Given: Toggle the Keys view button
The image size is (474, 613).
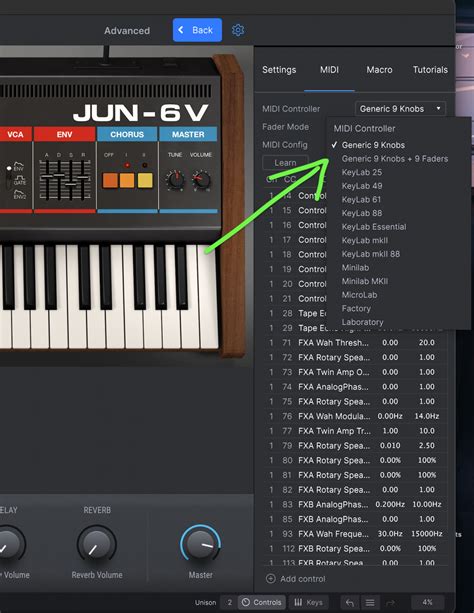Looking at the screenshot, I should coord(309,602).
